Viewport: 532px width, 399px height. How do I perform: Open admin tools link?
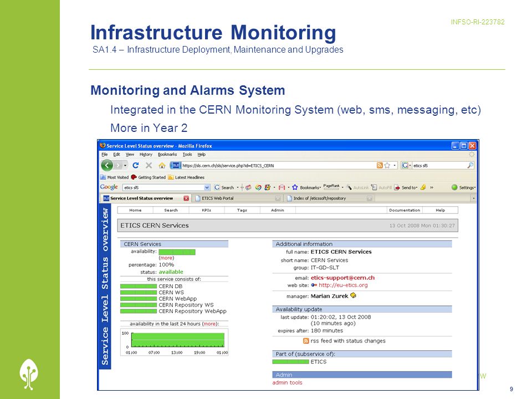click(287, 382)
